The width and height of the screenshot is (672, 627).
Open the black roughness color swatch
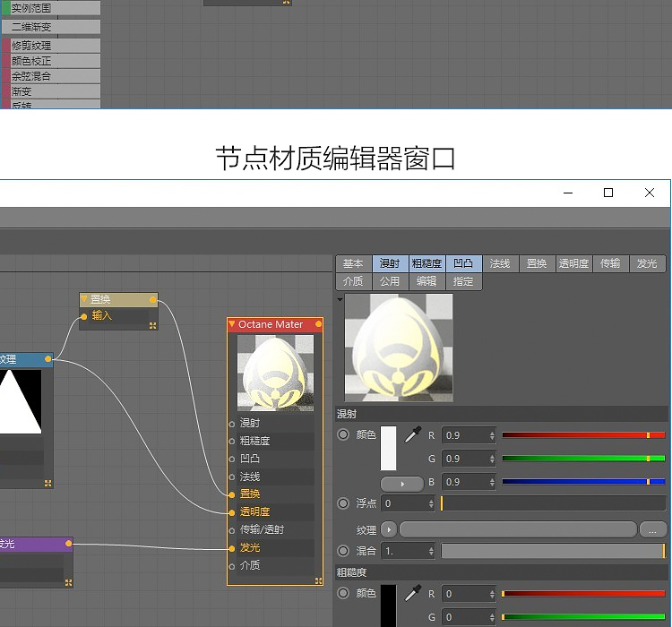click(388, 606)
